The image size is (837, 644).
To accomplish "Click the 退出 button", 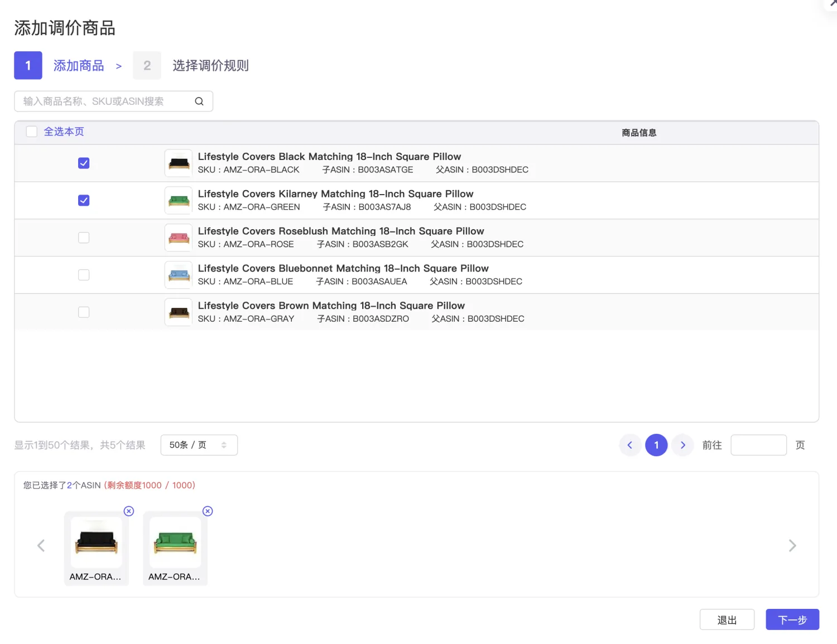I will click(727, 619).
